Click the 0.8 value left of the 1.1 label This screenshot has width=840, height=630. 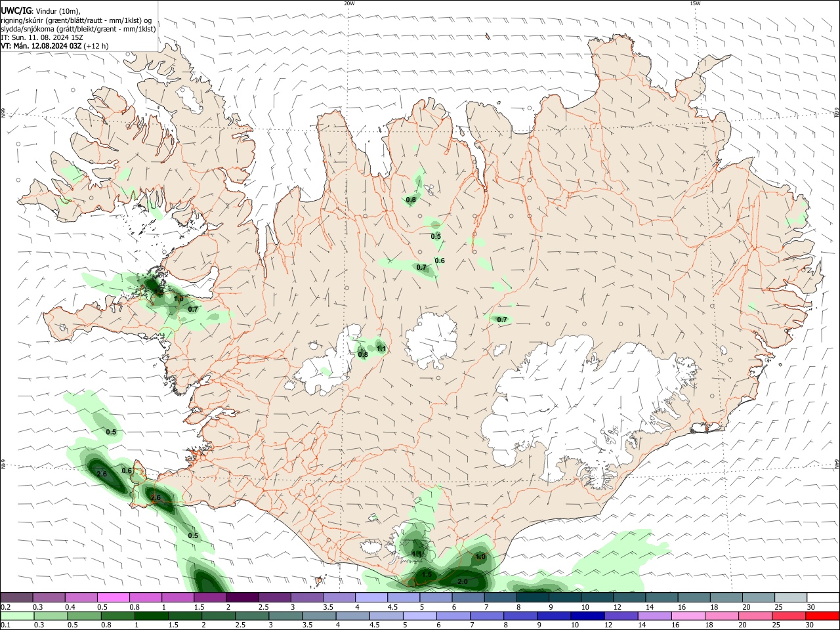[x=363, y=354]
